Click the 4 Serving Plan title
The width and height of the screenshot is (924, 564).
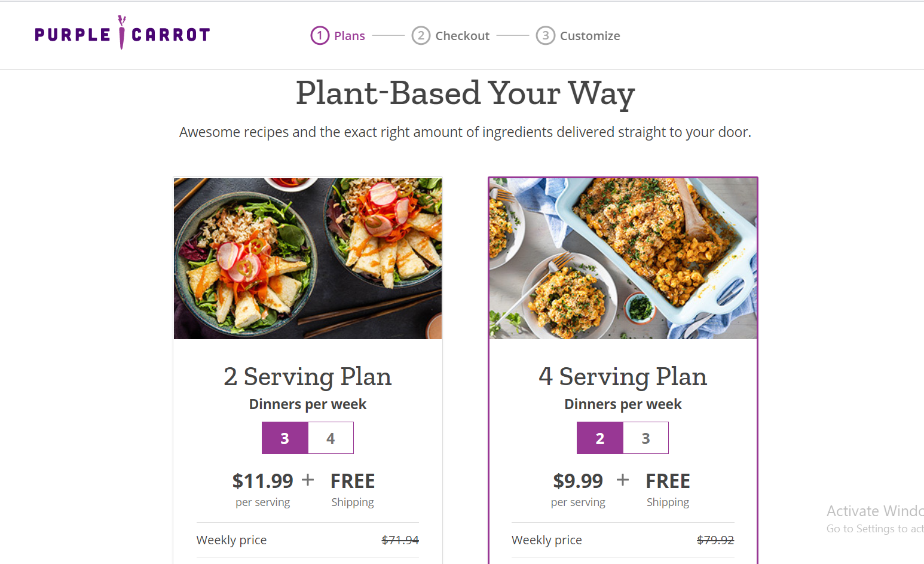point(623,377)
